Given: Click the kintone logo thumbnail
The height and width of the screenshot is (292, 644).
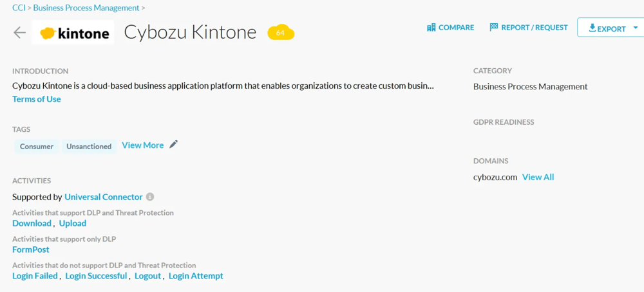Looking at the screenshot, I should point(73,32).
